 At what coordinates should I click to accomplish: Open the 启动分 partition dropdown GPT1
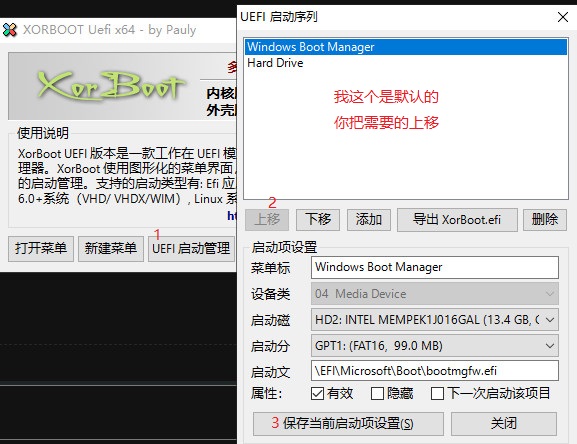pos(435,346)
